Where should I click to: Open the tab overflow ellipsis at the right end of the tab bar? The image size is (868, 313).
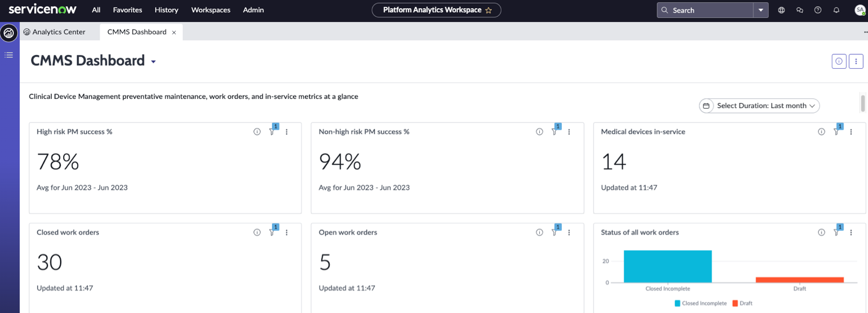865,32
